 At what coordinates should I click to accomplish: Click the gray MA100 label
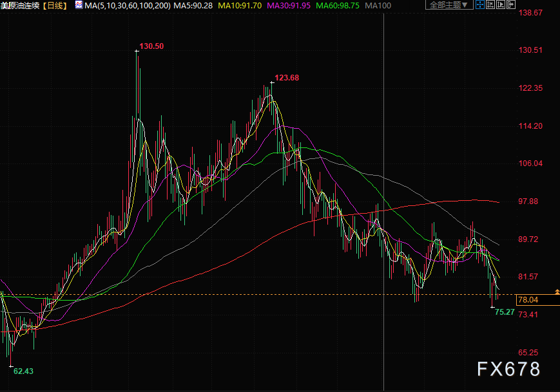click(378, 5)
